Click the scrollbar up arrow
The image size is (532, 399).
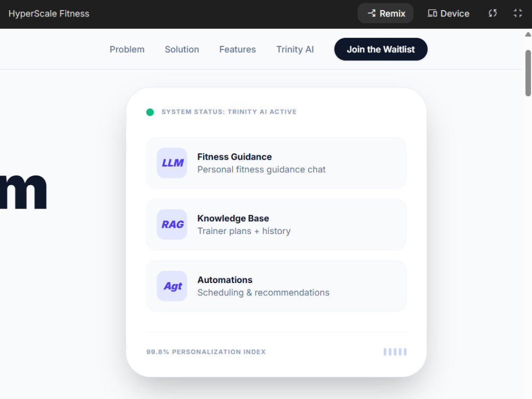tap(528, 34)
